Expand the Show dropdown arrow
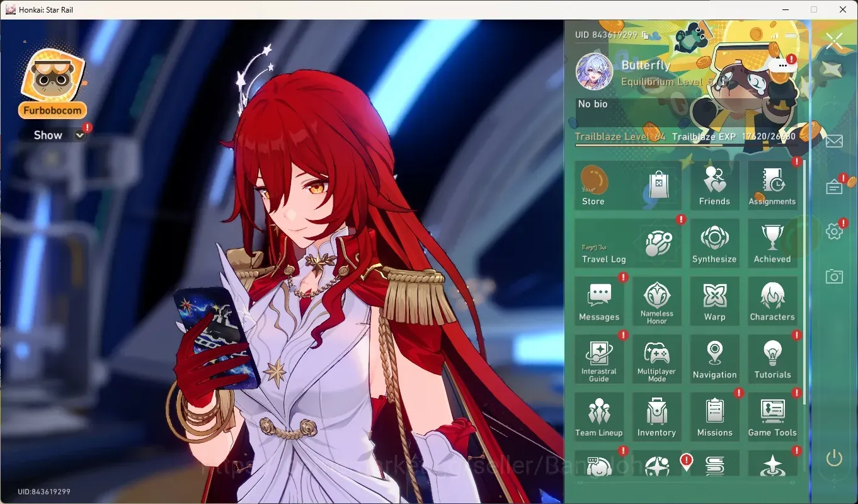858x504 pixels. point(79,135)
